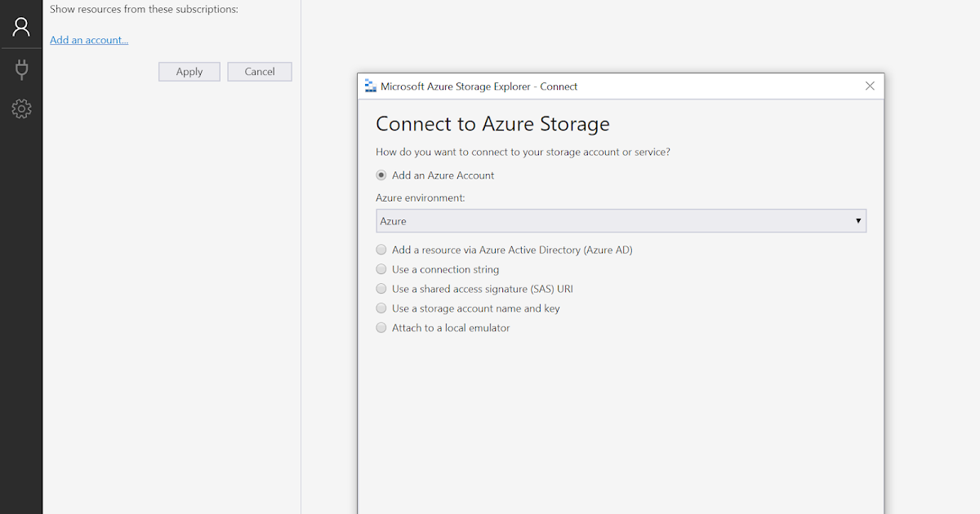Screen dimensions: 980x514
Task: Apply the subscription selection
Action: coord(189,71)
